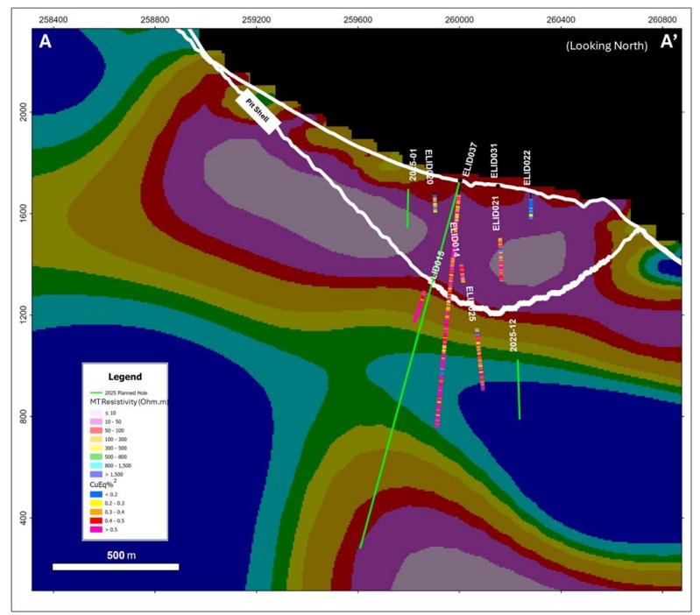The image size is (700, 615).
Task: Click the section label A at top left
Action: [x=45, y=42]
